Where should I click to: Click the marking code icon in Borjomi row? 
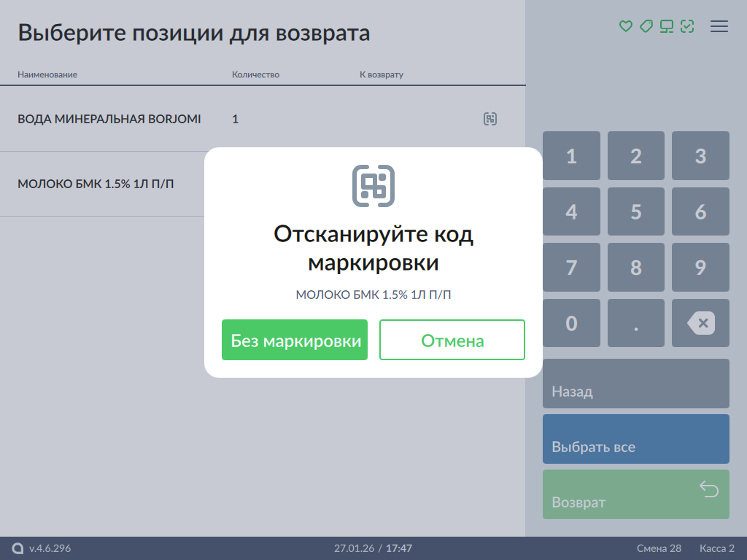490,119
